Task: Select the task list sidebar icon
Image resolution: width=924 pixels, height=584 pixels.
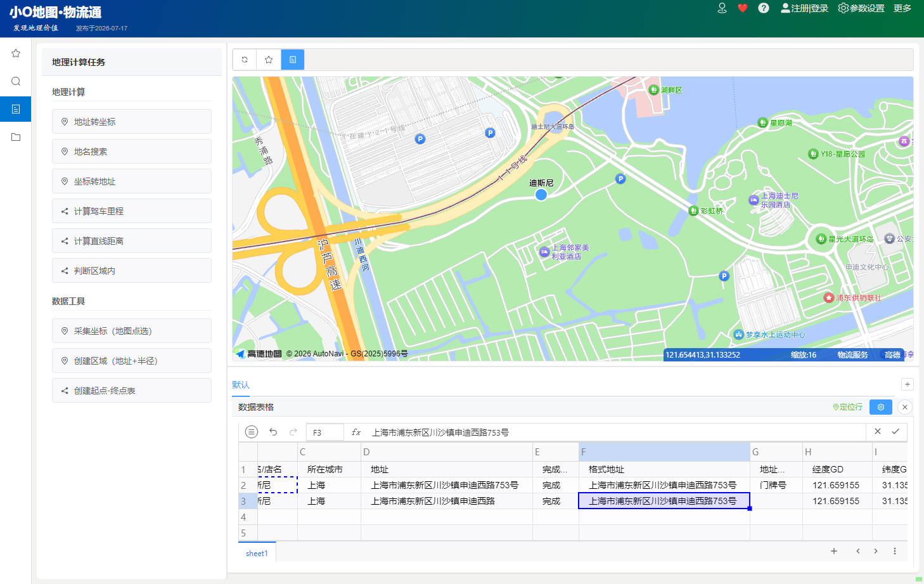Action: [16, 109]
